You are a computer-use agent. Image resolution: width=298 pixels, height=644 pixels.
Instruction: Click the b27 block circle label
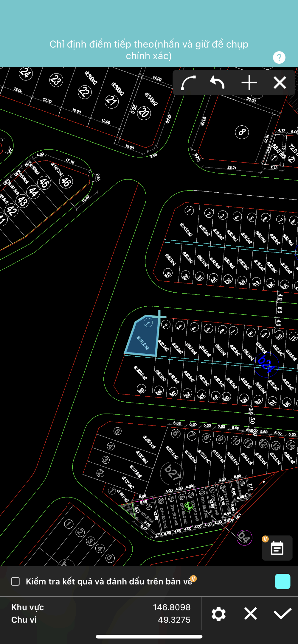pyautogui.click(x=172, y=473)
